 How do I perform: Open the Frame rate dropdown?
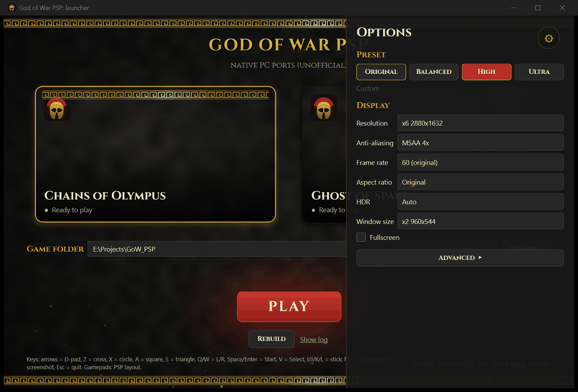480,162
